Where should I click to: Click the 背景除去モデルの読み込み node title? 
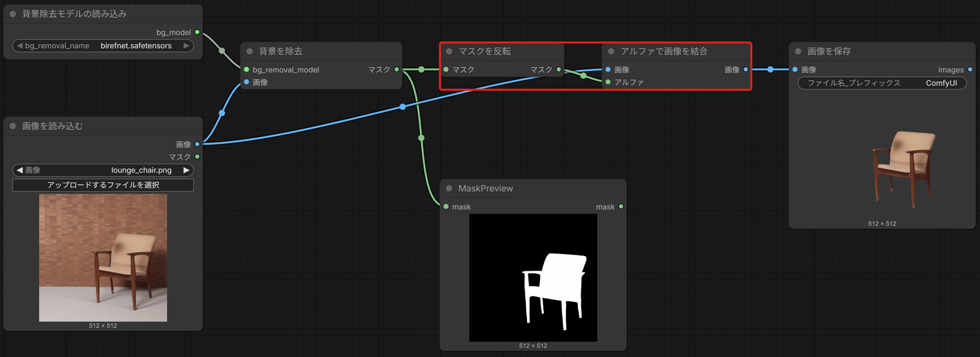(75, 14)
